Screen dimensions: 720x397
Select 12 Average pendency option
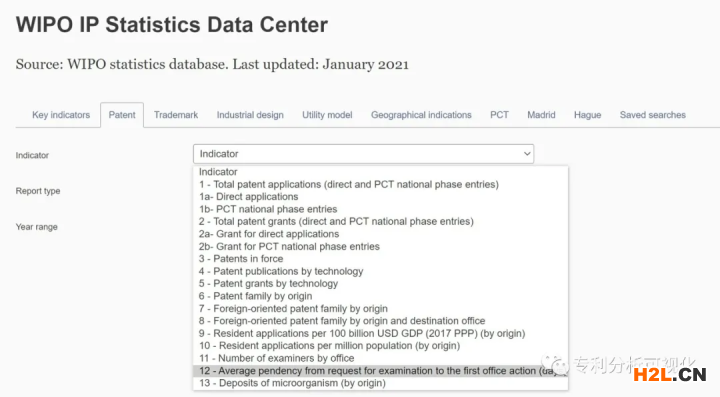pyautogui.click(x=380, y=371)
